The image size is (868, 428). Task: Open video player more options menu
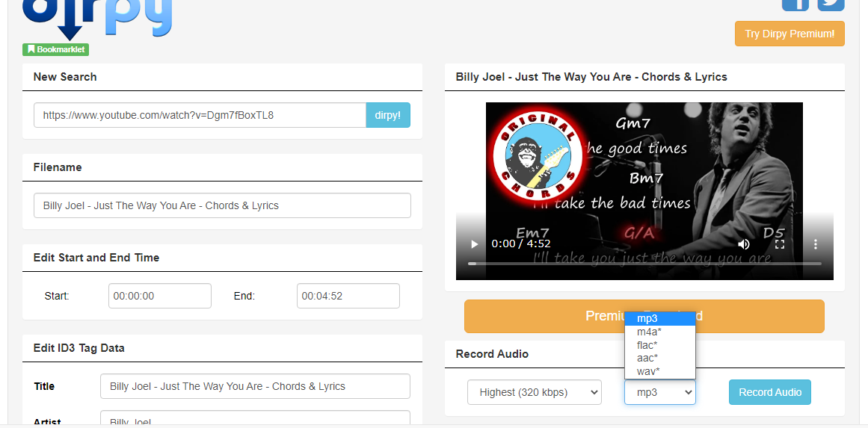point(816,244)
